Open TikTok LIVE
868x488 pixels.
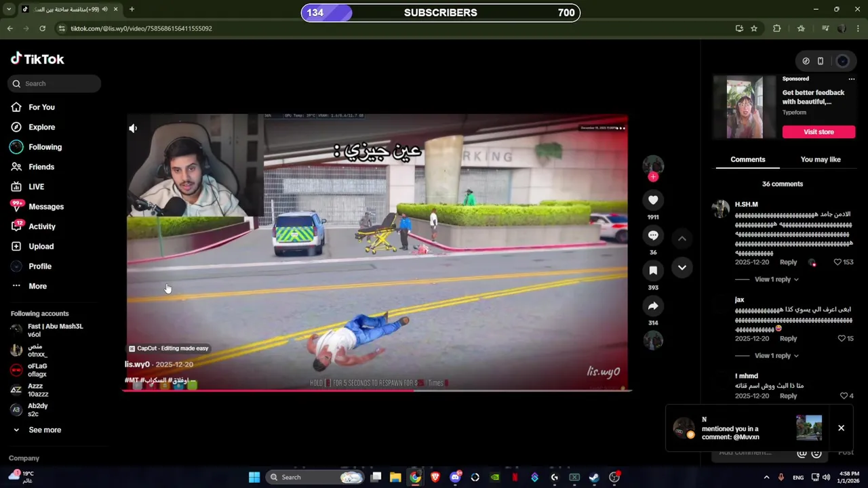(27, 186)
